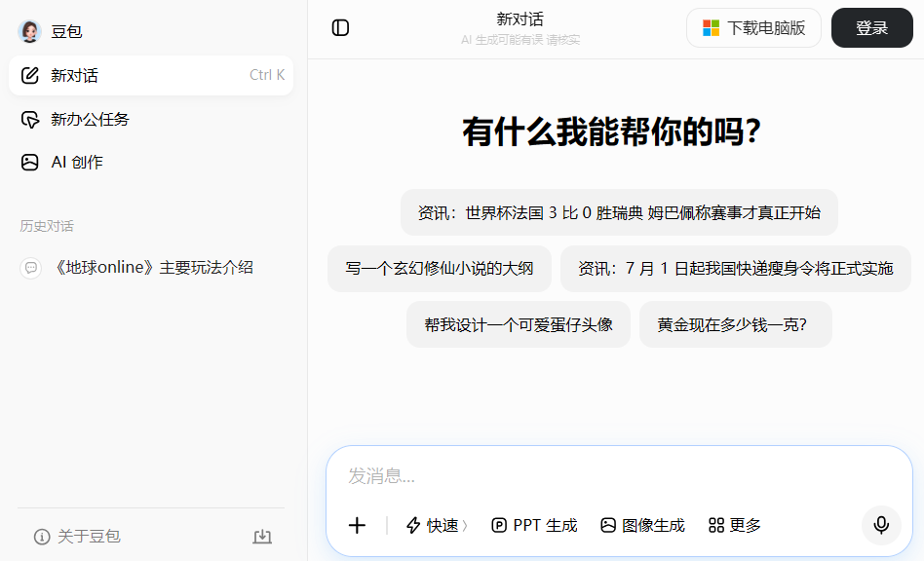The width and height of the screenshot is (924, 561).
Task: Click the microphone voice input icon
Action: [881, 525]
